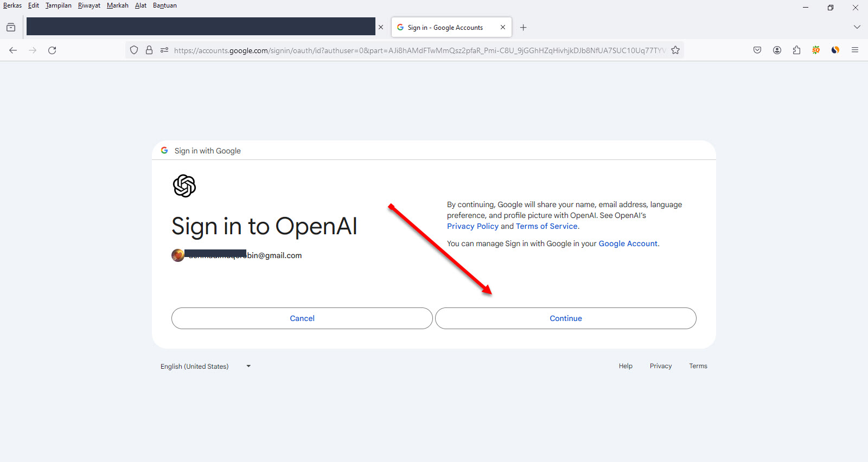Reload the current page

52,50
